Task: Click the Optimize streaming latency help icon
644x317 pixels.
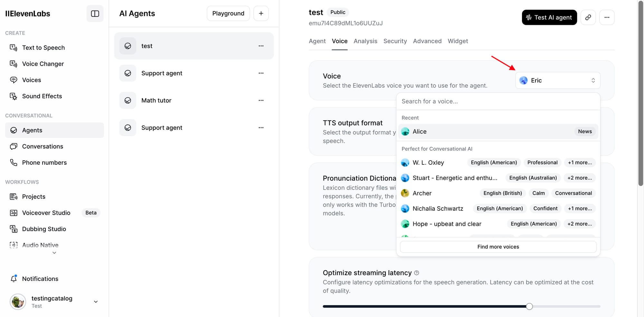Action: [x=417, y=273]
